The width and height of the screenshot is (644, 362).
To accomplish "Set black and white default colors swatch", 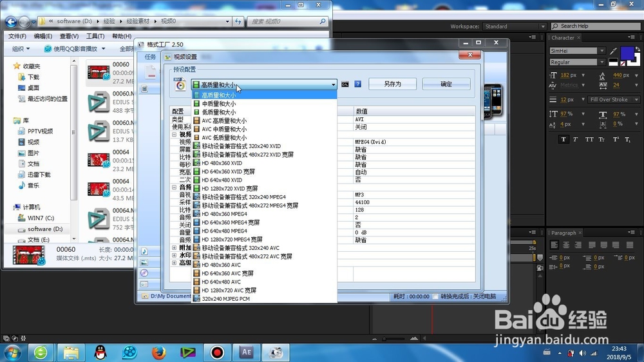I will tap(613, 62).
